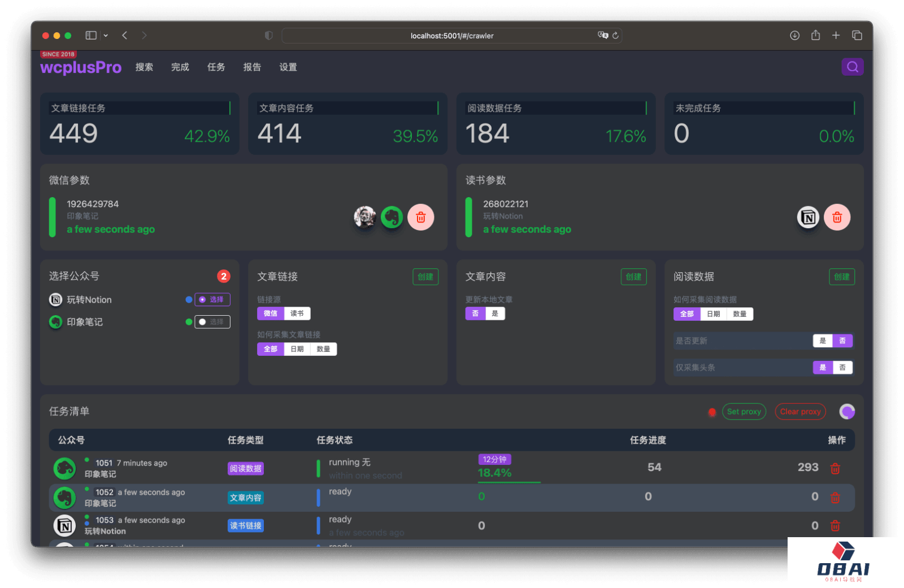Choose 日期 for reading data collection
Viewport: 904px width, 588px height.
pyautogui.click(x=714, y=314)
